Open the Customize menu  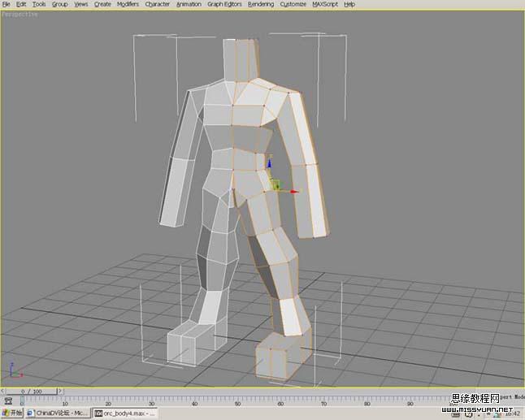click(293, 4)
